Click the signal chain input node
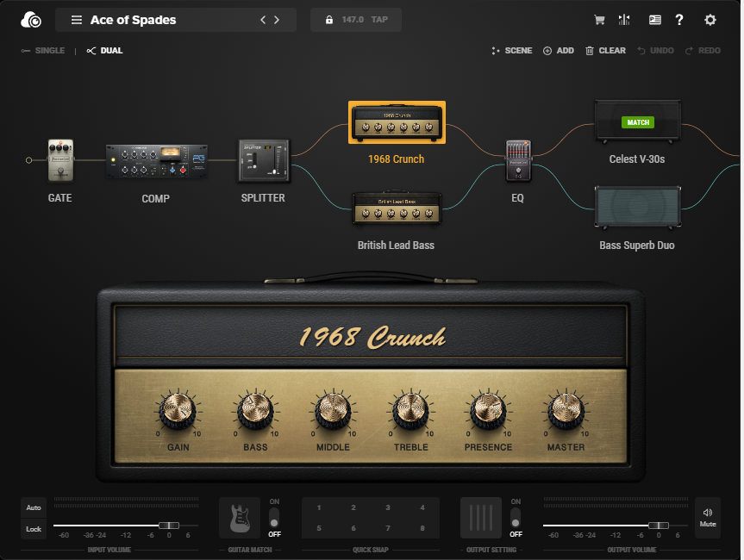Image resolution: width=744 pixels, height=560 pixels. (29, 160)
